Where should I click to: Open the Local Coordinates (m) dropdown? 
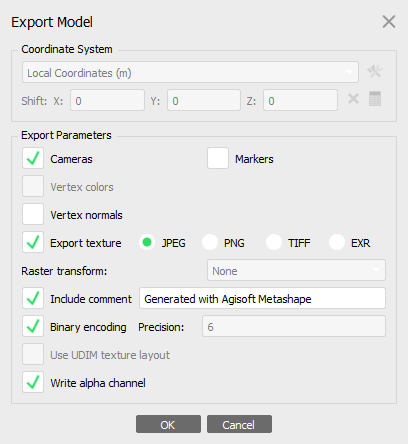click(190, 72)
